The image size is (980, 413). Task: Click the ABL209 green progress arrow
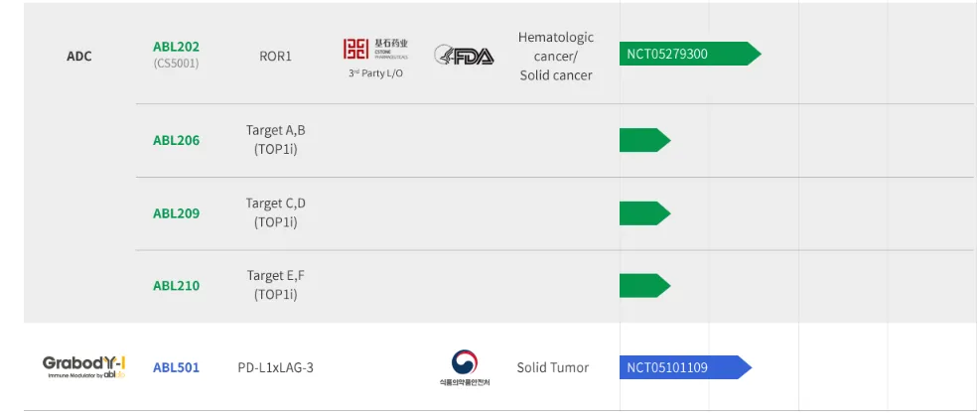(x=643, y=213)
